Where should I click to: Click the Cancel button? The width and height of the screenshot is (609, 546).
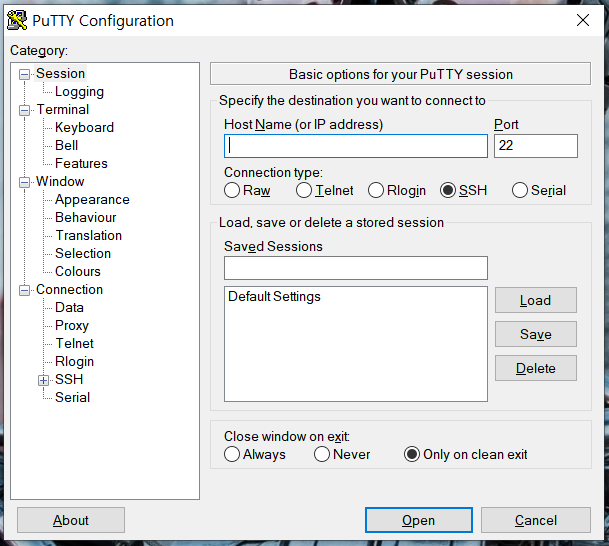click(536, 520)
